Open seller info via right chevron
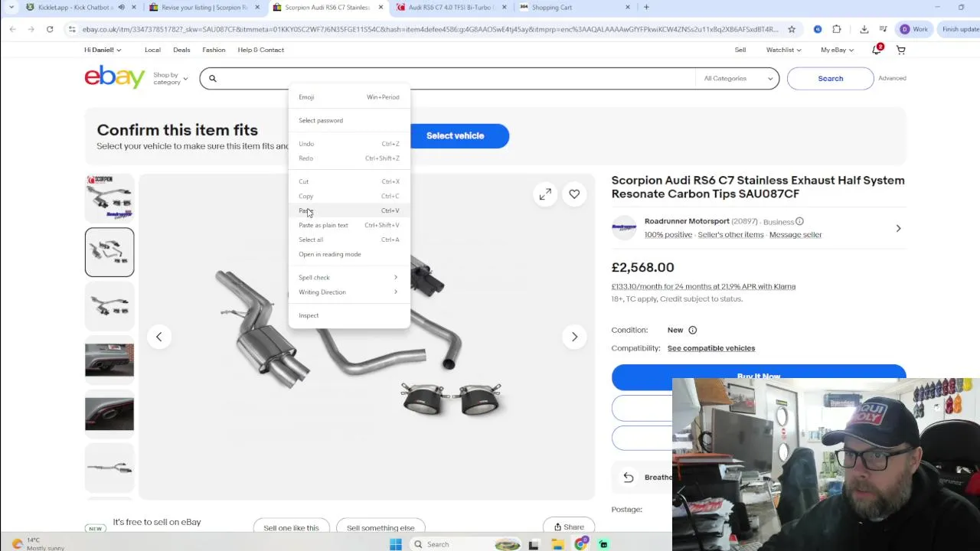Screen dimensions: 980x551 [898, 228]
